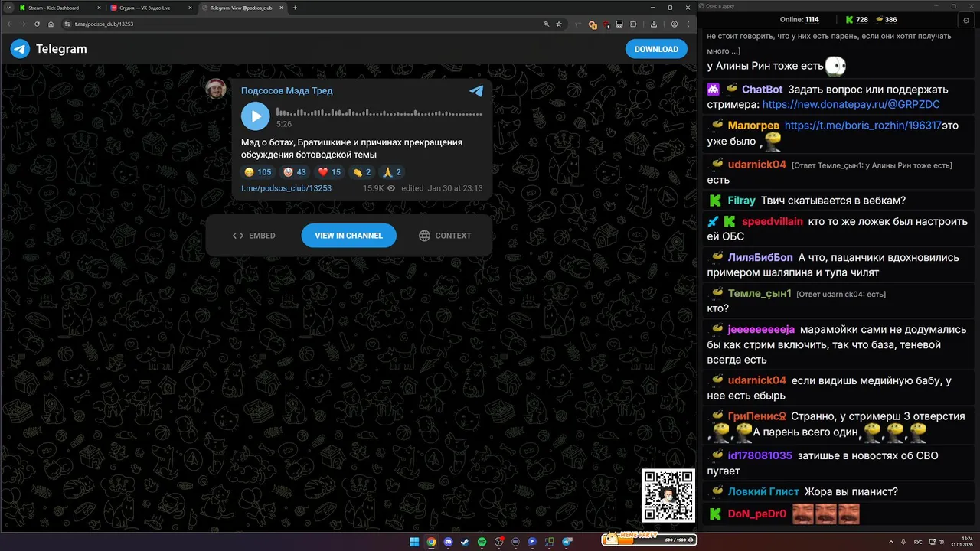Image resolution: width=980 pixels, height=551 pixels.
Task: Click the chat username jeeeeeeeeeja
Action: 761,330
